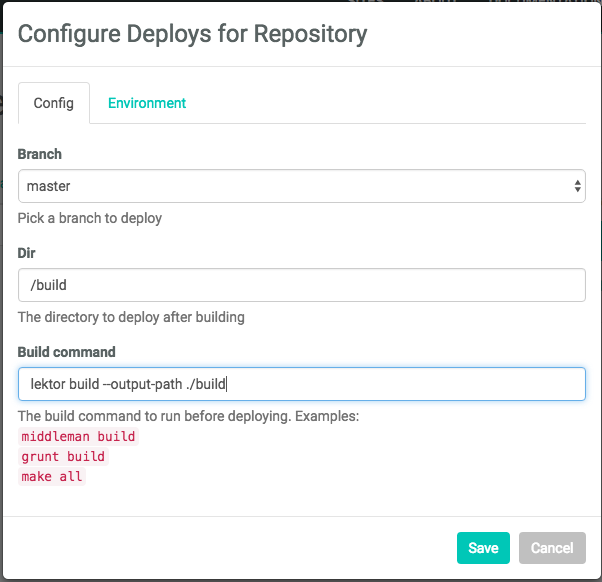The width and height of the screenshot is (602, 582).
Task: Click the Branch field label
Action: (40, 154)
